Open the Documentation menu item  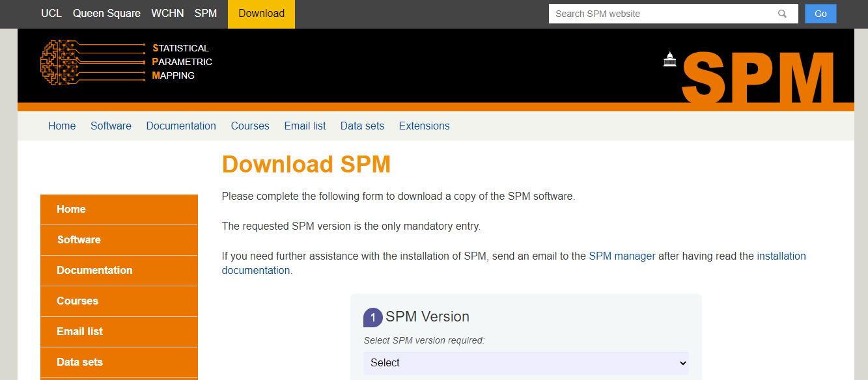[x=181, y=126]
